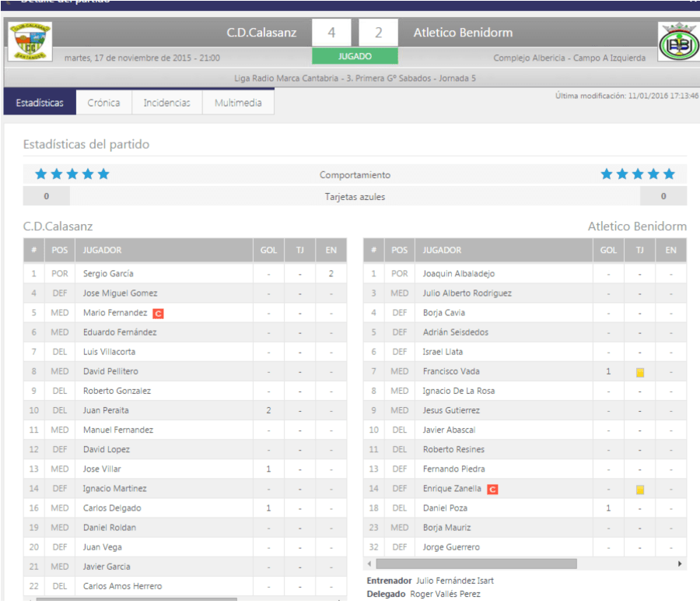
Task: Click the C.D.Calasanz team crest logo
Action: click(x=30, y=41)
